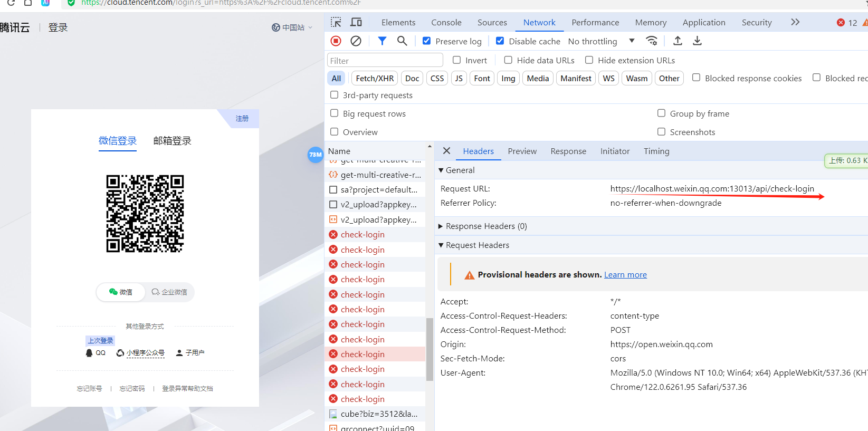This screenshot has height=431, width=868.
Task: Toggle the network filter funnel icon
Action: pyautogui.click(x=382, y=41)
